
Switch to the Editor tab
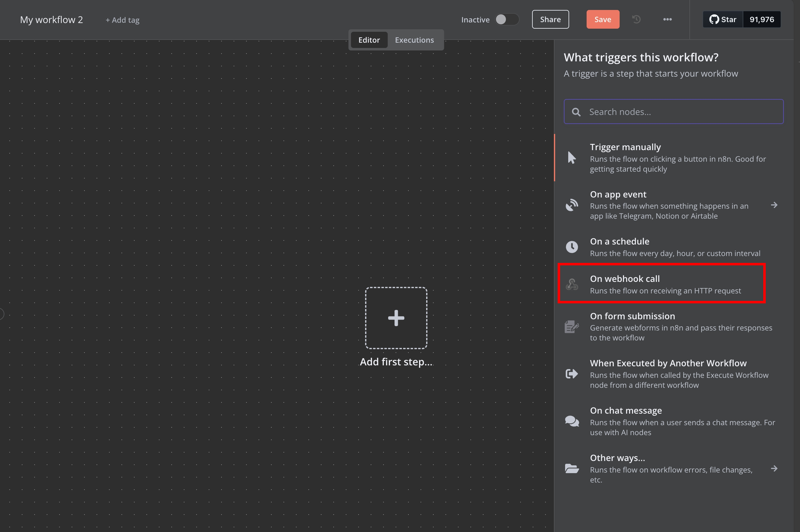point(369,40)
